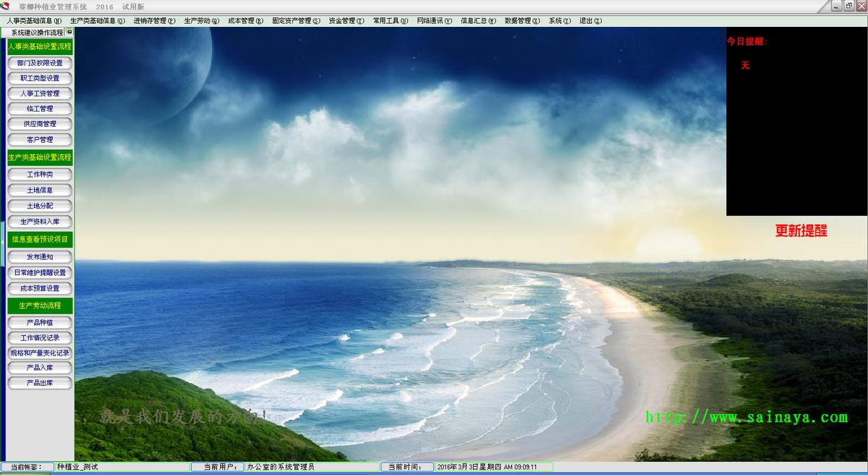868x475 pixels.
Task: Open the http://www.sainaya.com link
Action: pos(746,417)
